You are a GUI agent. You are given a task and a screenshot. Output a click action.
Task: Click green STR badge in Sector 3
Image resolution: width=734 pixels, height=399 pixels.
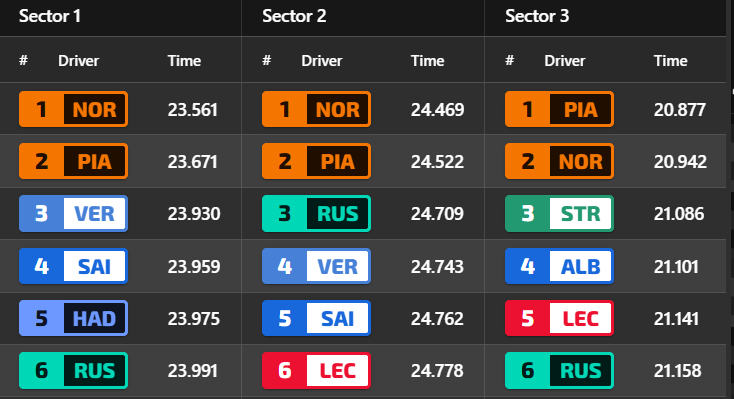point(559,214)
